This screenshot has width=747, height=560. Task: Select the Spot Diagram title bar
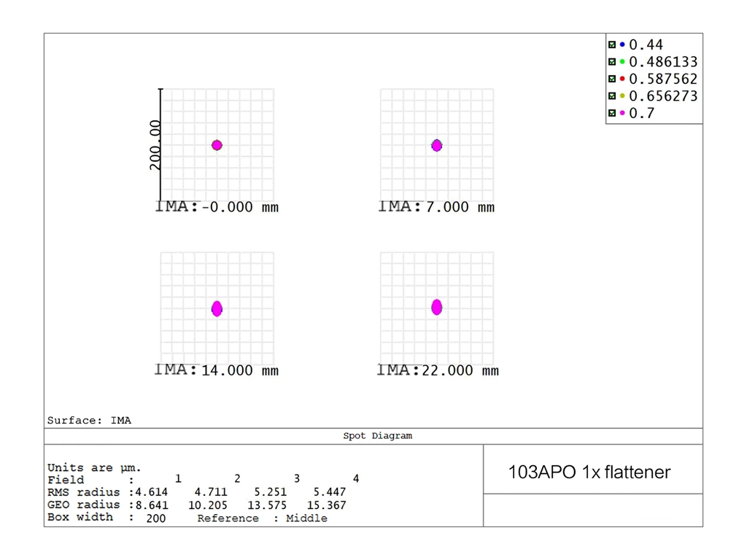point(377,436)
